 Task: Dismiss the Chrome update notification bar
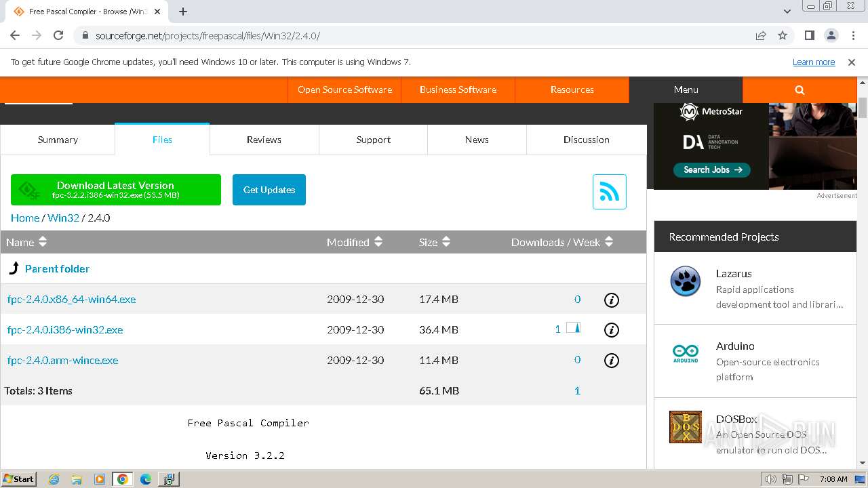[852, 62]
